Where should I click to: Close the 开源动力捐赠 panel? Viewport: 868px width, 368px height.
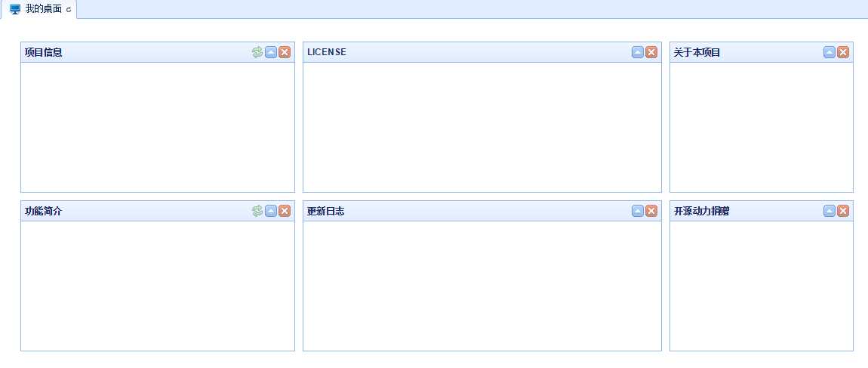coord(843,211)
